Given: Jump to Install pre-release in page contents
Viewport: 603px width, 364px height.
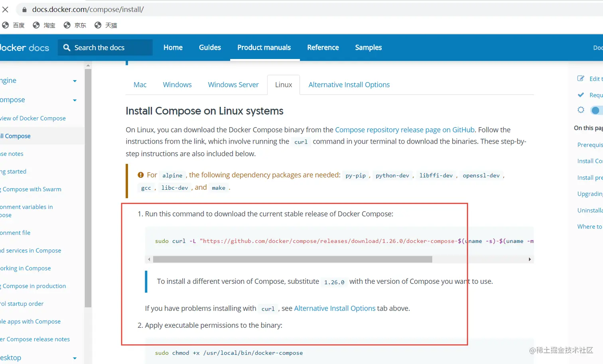Looking at the screenshot, I should [x=590, y=177].
